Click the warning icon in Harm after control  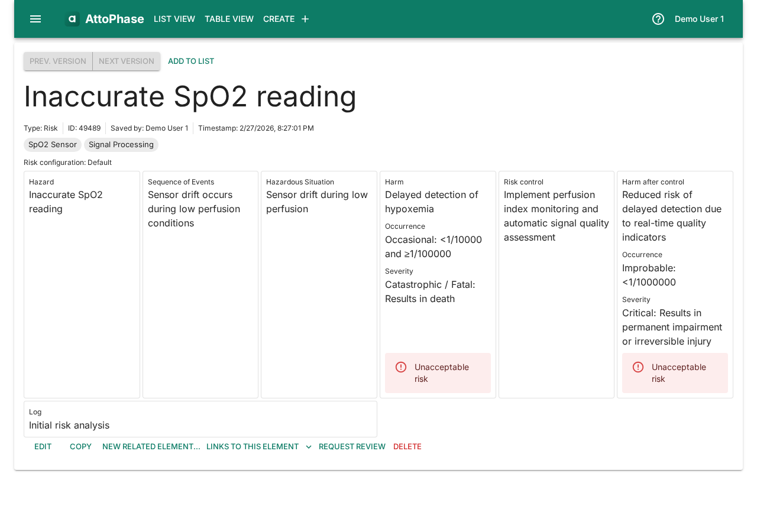click(x=638, y=367)
